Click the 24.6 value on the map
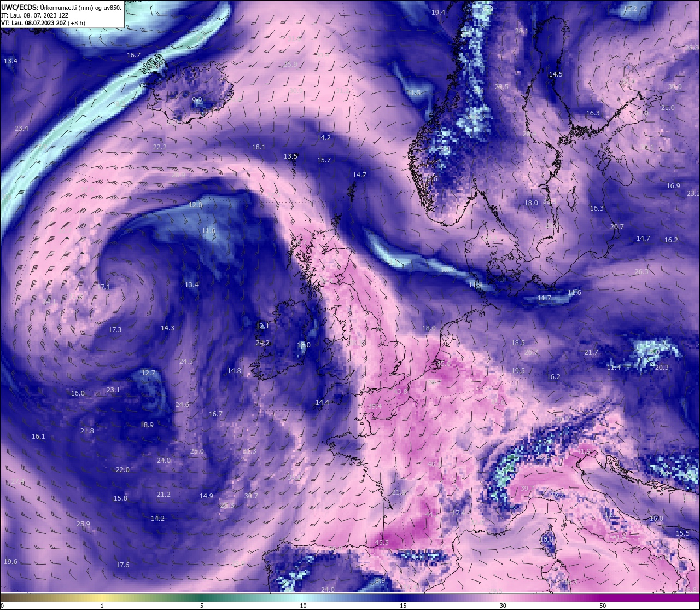700x610 pixels. tap(182, 404)
